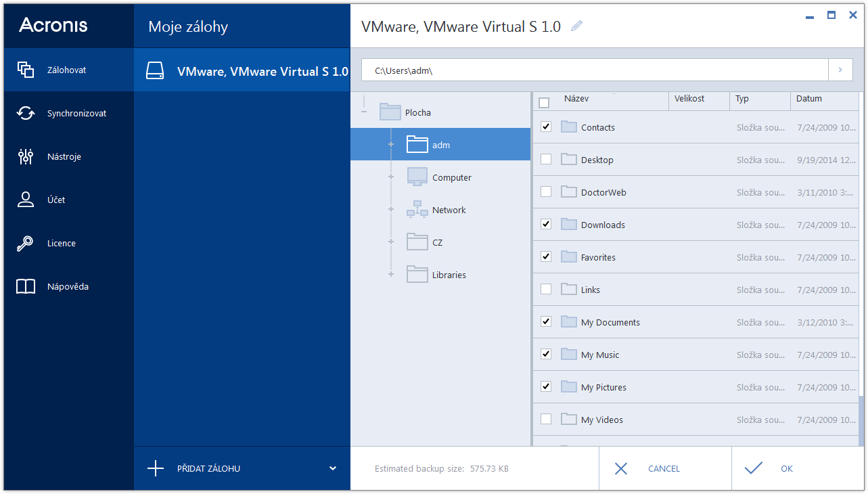Click the My Videos folder icon

tap(568, 419)
